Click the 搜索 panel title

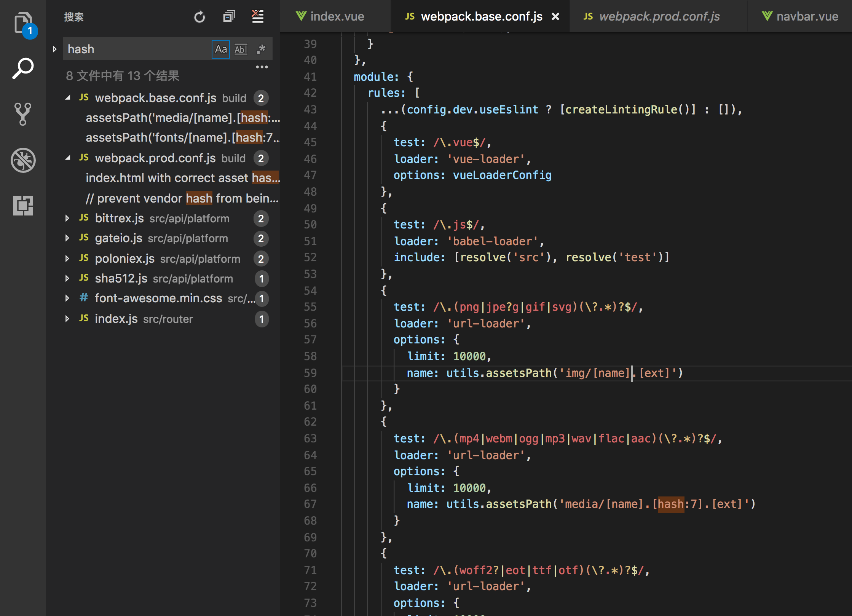tap(74, 17)
